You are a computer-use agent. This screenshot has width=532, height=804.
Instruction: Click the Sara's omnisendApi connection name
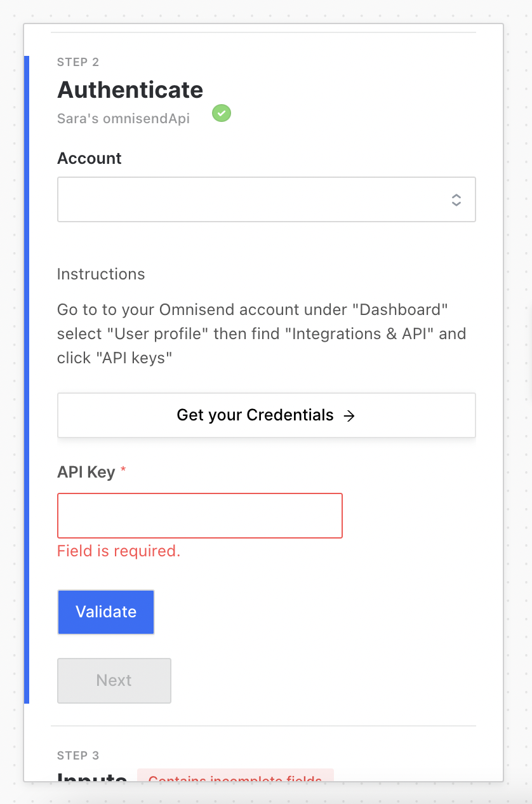[123, 118]
